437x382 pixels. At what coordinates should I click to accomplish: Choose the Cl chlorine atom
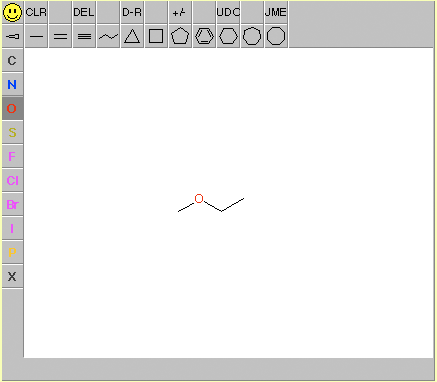12,180
